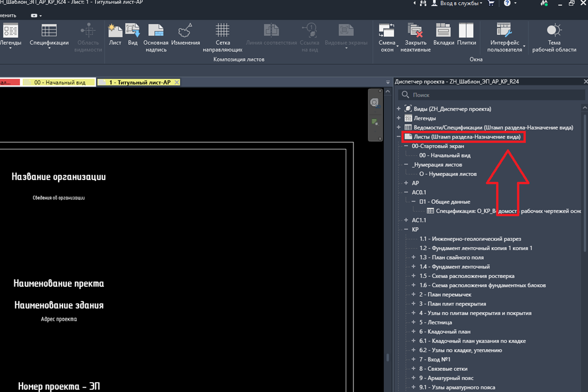Expand the 1.3 - План свайного поля sheet
The image size is (588, 392).
click(x=413, y=257)
